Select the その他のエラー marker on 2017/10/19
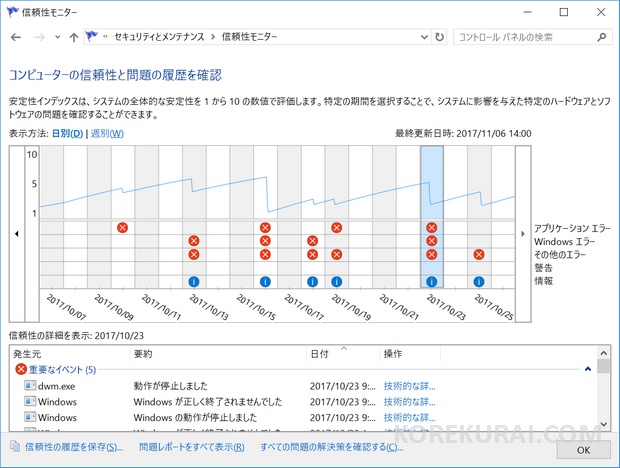Viewport: 620px width, 468px height. pyautogui.click(x=336, y=255)
